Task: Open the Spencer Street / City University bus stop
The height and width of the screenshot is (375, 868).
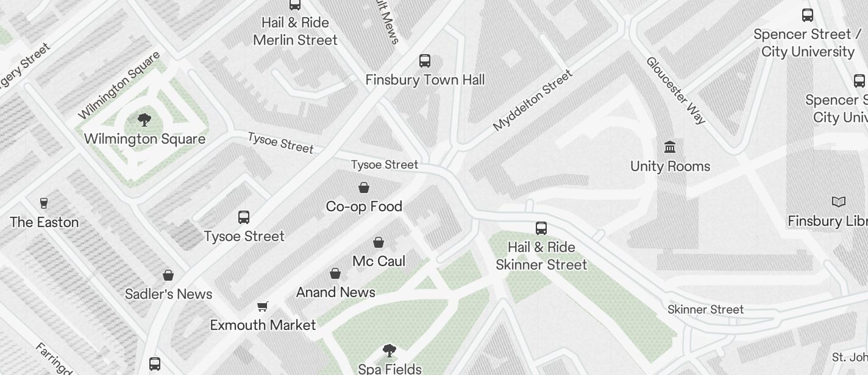Action: point(808,15)
